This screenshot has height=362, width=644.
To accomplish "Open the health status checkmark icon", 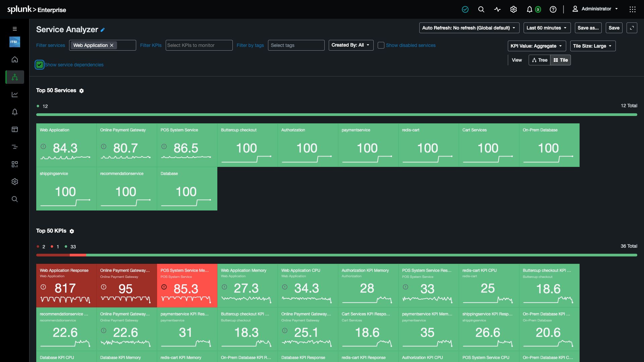I will click(x=465, y=9).
